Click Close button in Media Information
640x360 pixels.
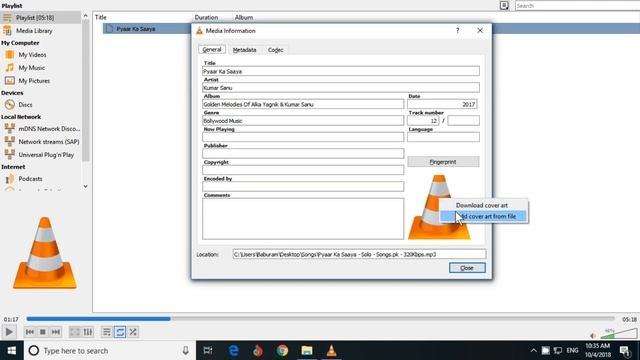click(467, 268)
